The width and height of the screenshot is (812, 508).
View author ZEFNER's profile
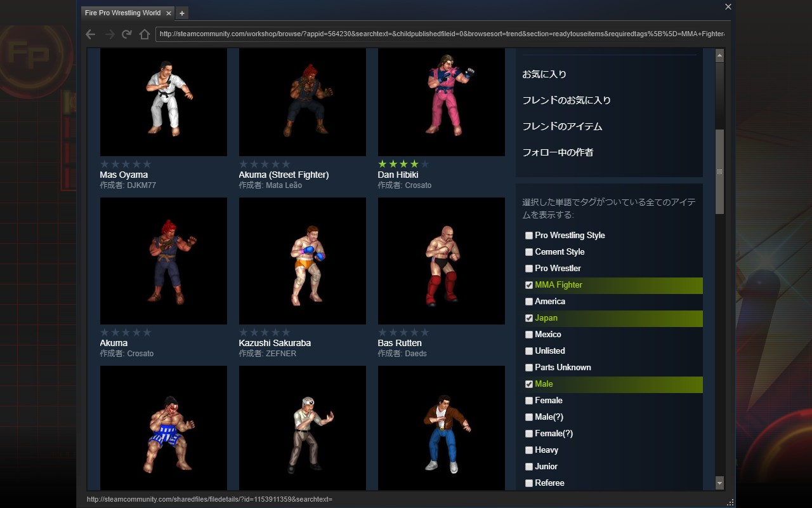tap(281, 354)
